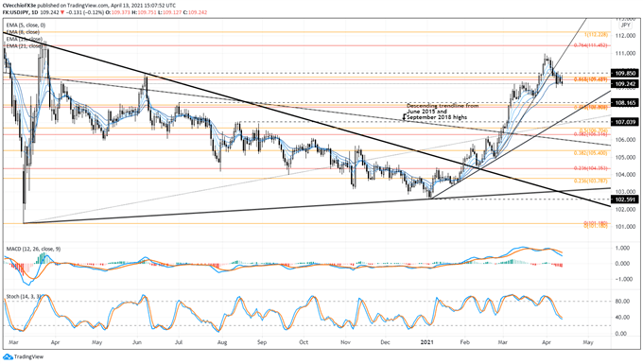Viewport: 643px width, 364px height.
Task: Open the MACD (12, 26, close, 9) legend
Action: click(30, 249)
